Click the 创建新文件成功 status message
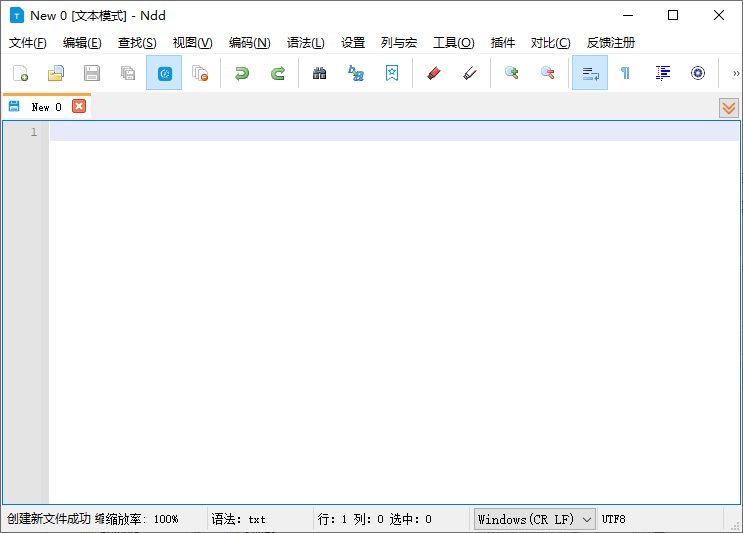 pyautogui.click(x=48, y=519)
